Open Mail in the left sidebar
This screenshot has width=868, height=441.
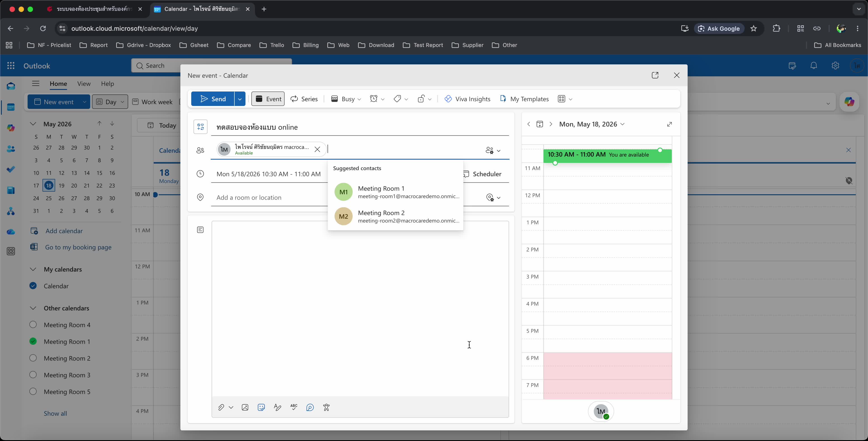pyautogui.click(x=11, y=86)
